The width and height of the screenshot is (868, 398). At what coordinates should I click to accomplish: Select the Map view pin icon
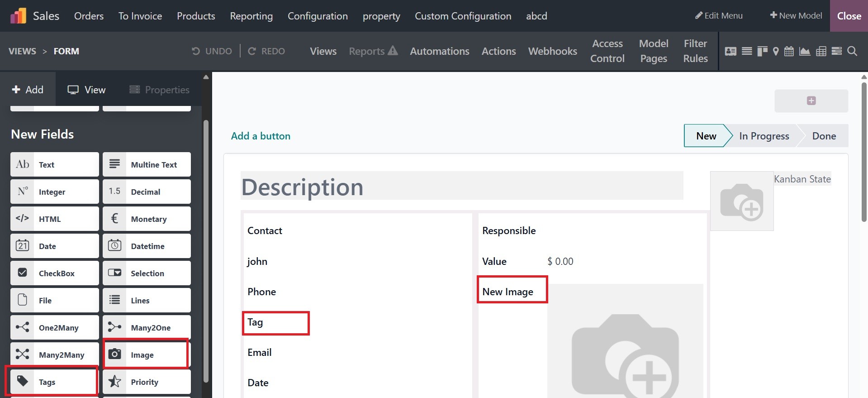[776, 51]
